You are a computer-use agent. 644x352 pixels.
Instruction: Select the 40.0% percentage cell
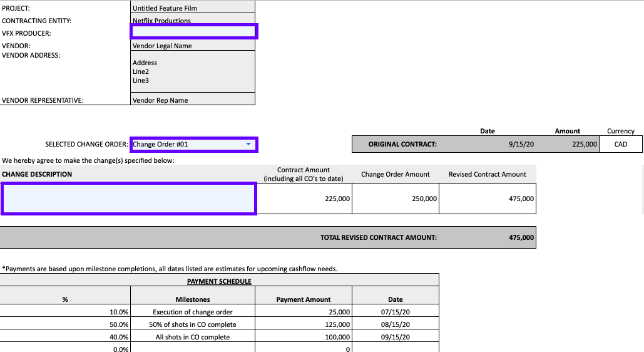pos(65,337)
